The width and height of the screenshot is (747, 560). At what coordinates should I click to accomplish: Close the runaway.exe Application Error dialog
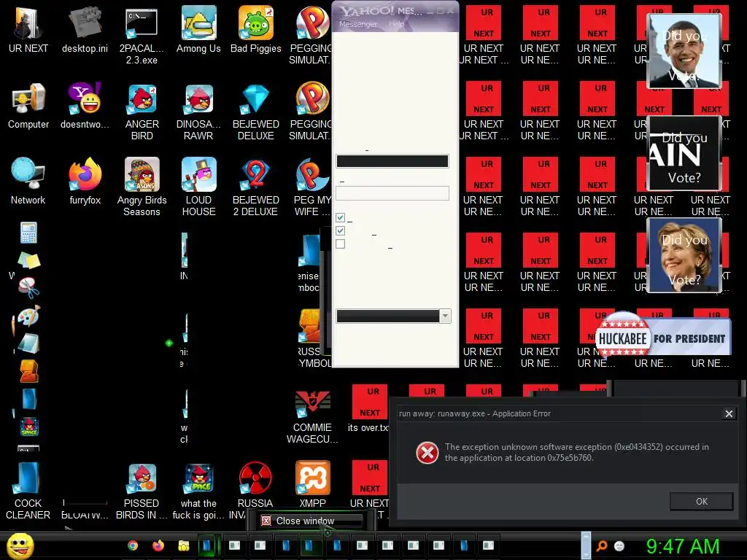[729, 414]
